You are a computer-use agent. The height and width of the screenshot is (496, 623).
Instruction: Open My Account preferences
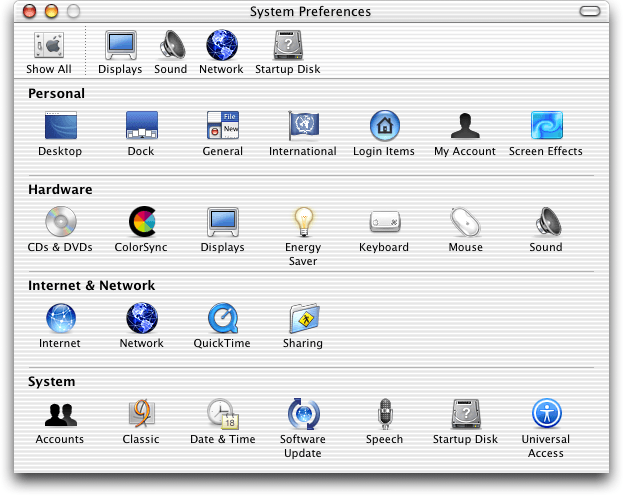pos(465,126)
